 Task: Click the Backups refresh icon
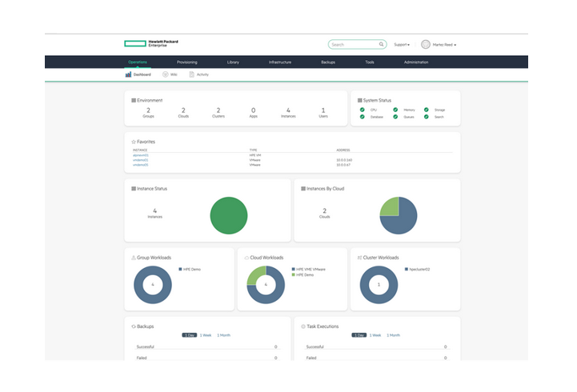click(x=134, y=326)
